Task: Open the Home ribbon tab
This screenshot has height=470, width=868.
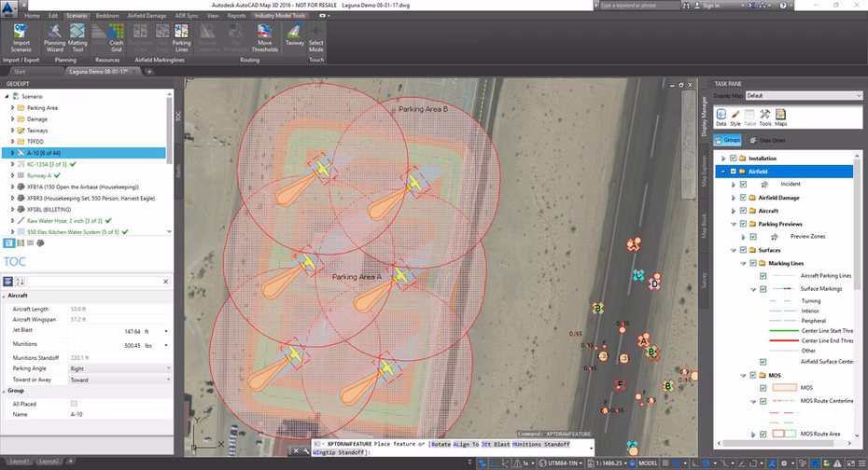Action: click(32, 16)
